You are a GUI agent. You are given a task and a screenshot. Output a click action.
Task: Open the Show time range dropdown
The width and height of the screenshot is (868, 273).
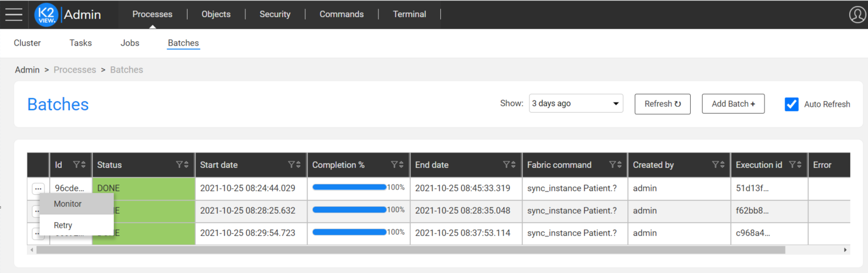coord(576,104)
